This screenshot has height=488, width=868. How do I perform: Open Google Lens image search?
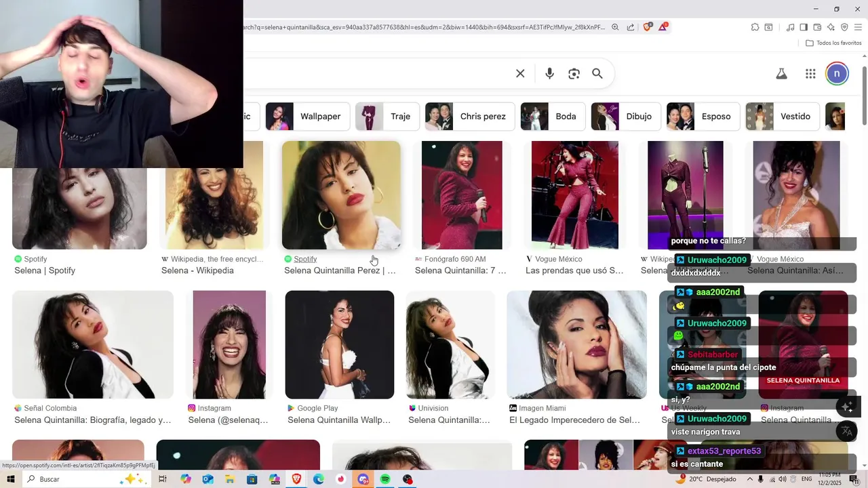click(574, 73)
